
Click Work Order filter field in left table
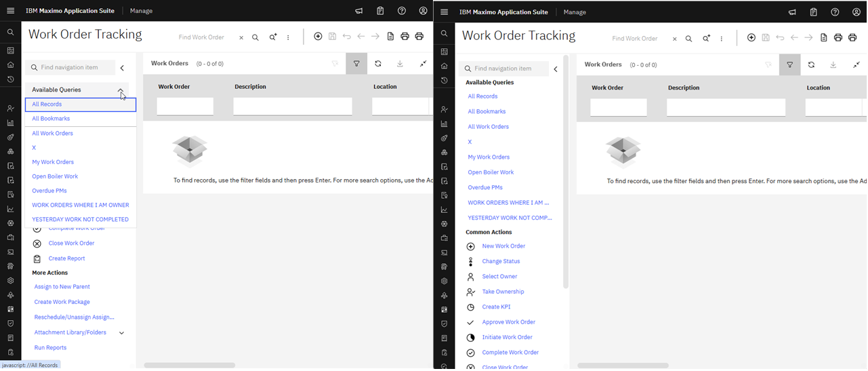click(185, 106)
